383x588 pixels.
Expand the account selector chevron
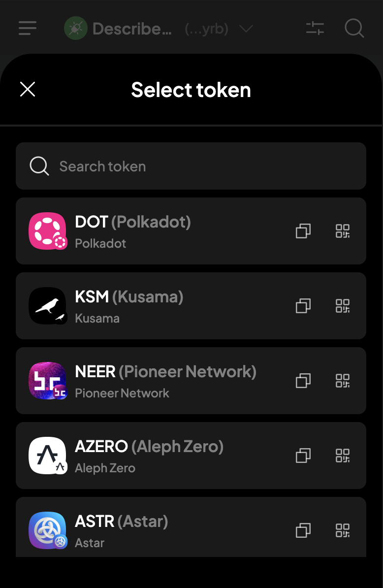click(246, 29)
